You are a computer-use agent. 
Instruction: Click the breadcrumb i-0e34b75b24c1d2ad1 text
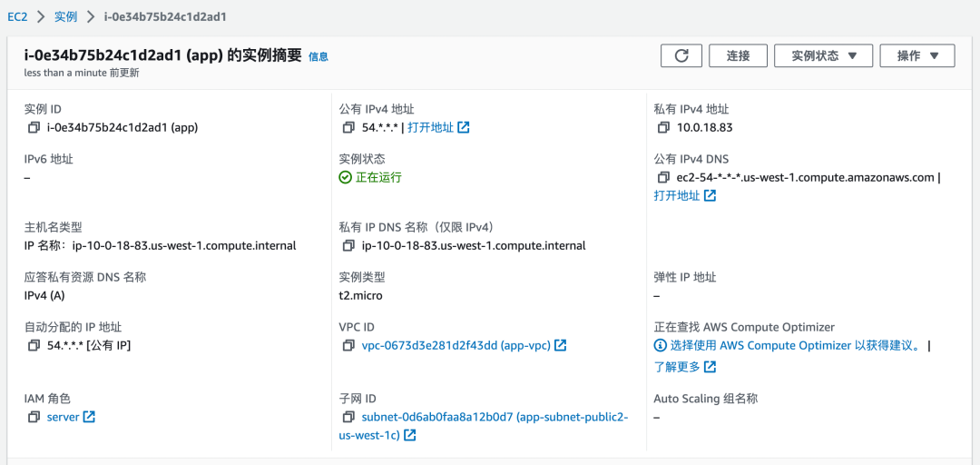(x=165, y=17)
